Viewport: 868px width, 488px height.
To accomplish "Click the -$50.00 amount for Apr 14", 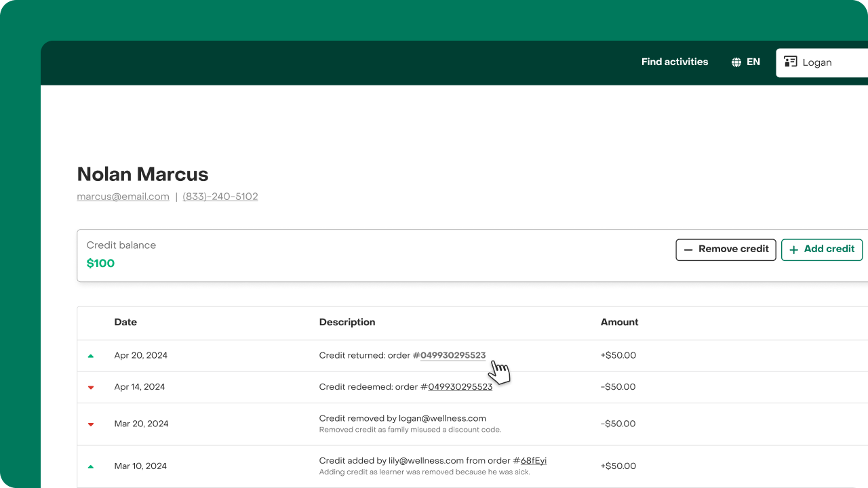I will (x=618, y=387).
